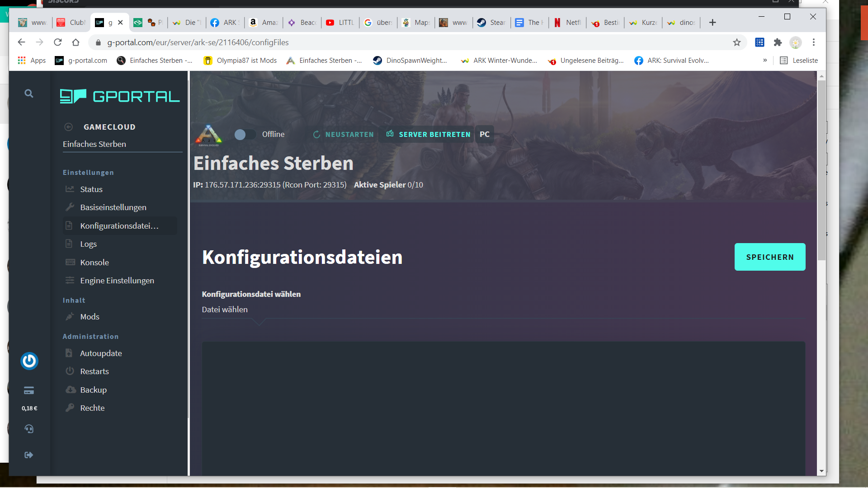Screen dimensions: 868x488
Task: Switch to the Netflix tab
Action: point(568,23)
